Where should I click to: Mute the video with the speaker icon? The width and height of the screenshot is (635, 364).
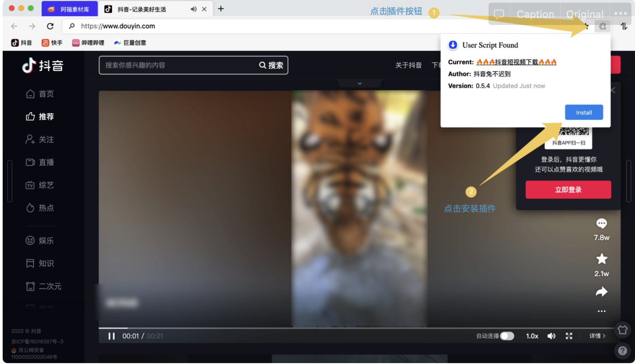pos(551,336)
